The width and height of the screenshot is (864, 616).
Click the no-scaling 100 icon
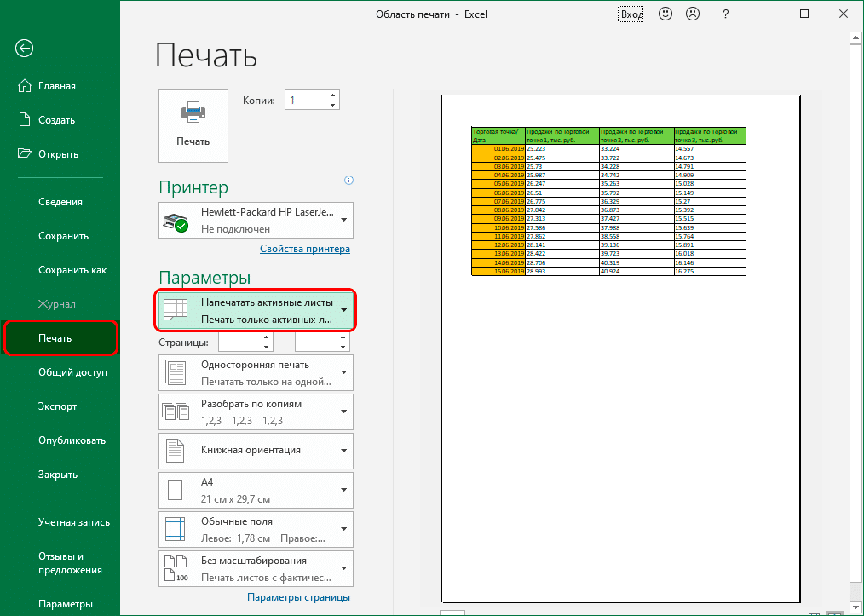[175, 568]
